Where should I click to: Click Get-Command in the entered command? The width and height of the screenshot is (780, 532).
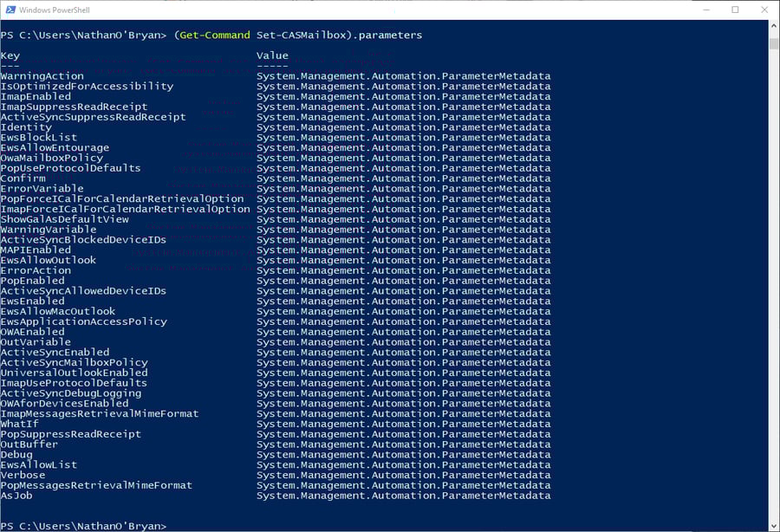click(213, 35)
